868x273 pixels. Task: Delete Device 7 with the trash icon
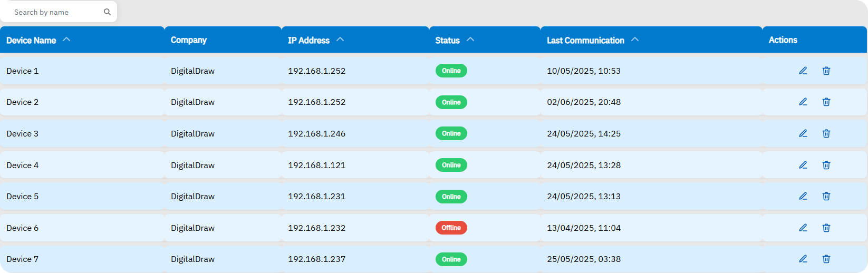826,259
